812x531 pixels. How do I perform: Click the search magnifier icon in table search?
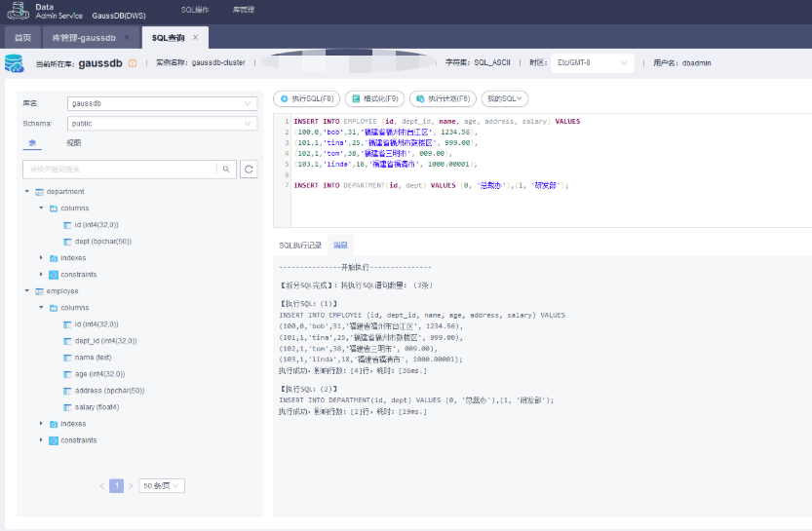(226, 170)
